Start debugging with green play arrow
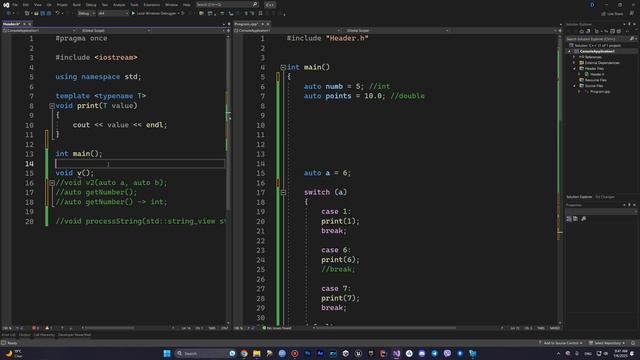This screenshot has height=360, width=640. click(x=133, y=13)
